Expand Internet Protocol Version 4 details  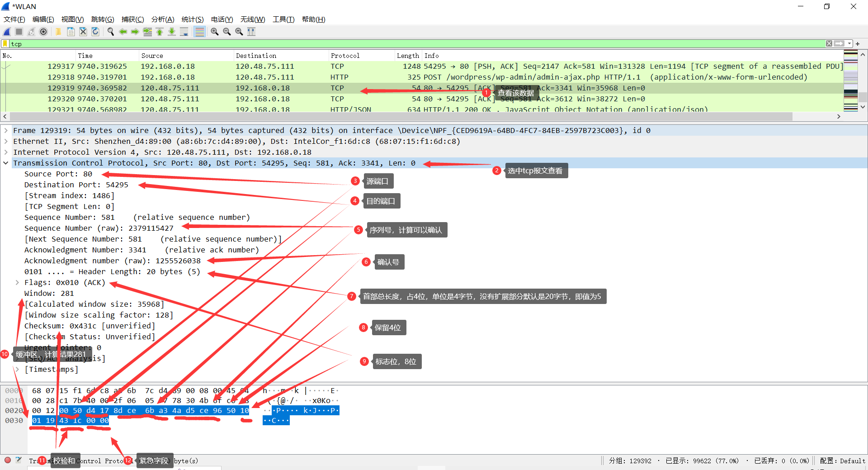6,152
